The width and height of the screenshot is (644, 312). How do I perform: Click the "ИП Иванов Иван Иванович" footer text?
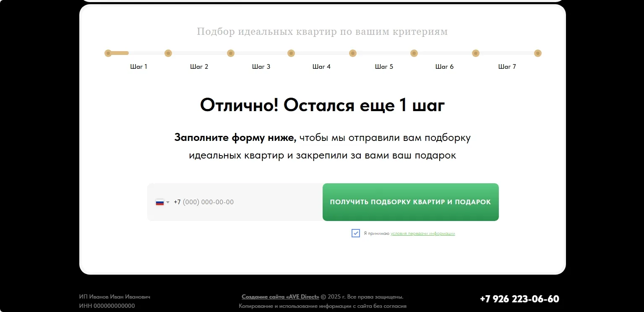click(115, 297)
